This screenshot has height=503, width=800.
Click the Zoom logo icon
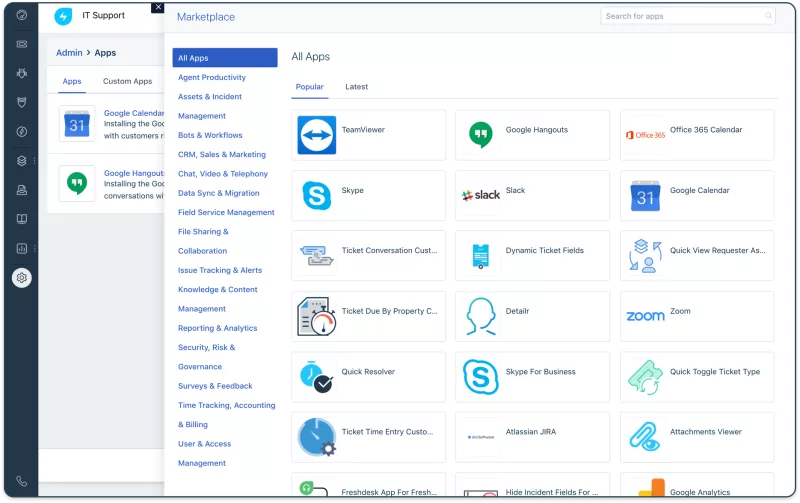[x=645, y=316]
